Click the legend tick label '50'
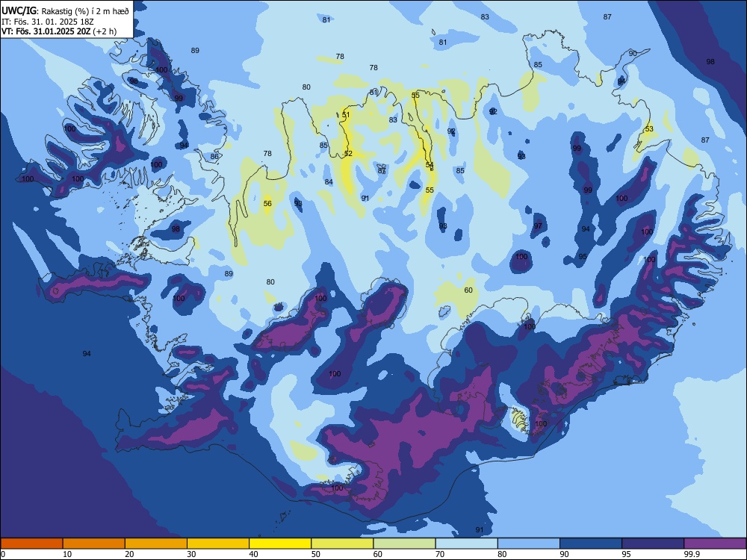This screenshot has height=560, width=747. pyautogui.click(x=315, y=554)
